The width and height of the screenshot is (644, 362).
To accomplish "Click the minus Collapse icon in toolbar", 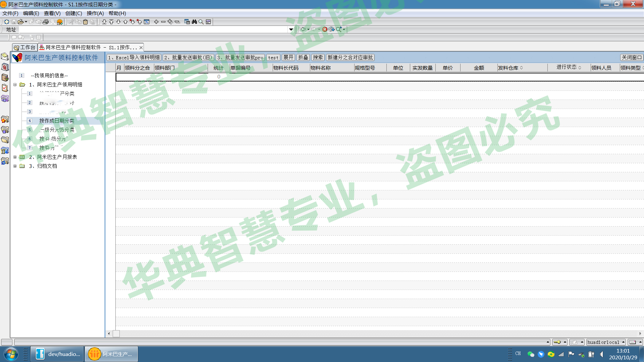I will tap(163, 22).
